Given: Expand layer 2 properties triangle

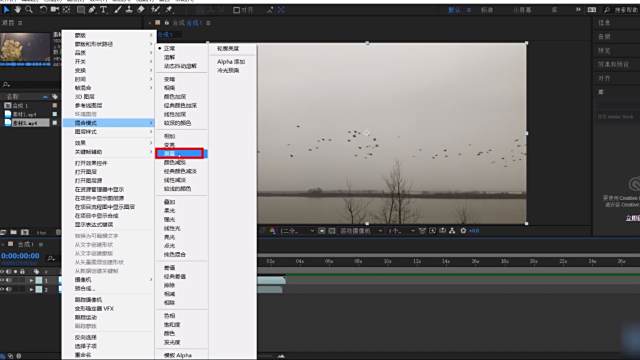Looking at the screenshot, I should [x=31, y=289].
